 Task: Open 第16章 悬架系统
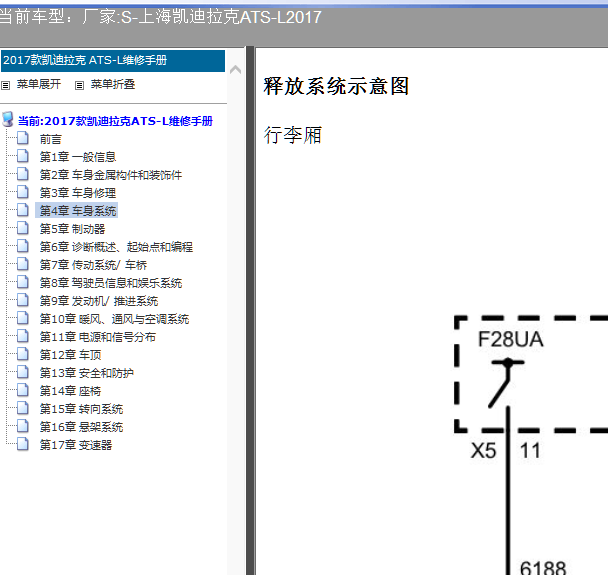(x=81, y=427)
